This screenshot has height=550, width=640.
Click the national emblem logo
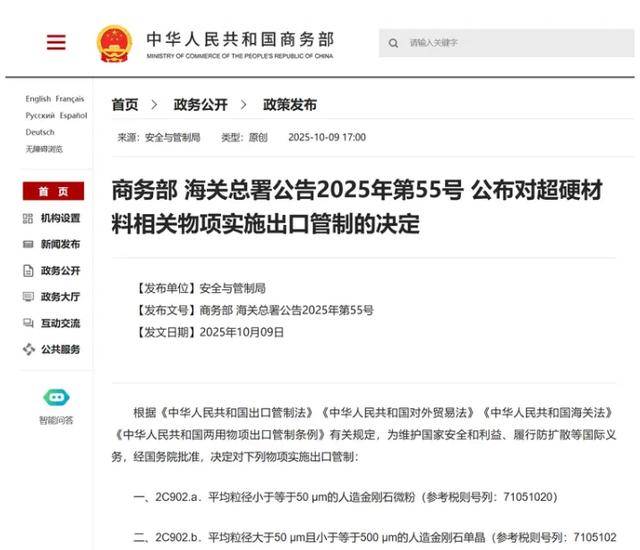coord(114,43)
